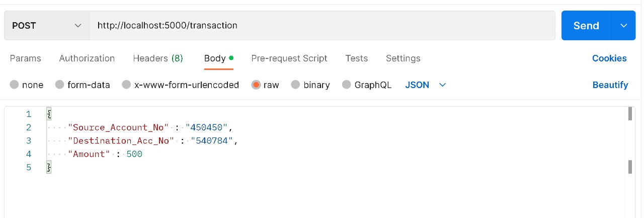Open the POST method dropdown
This screenshot has width=644, height=218.
point(47,25)
